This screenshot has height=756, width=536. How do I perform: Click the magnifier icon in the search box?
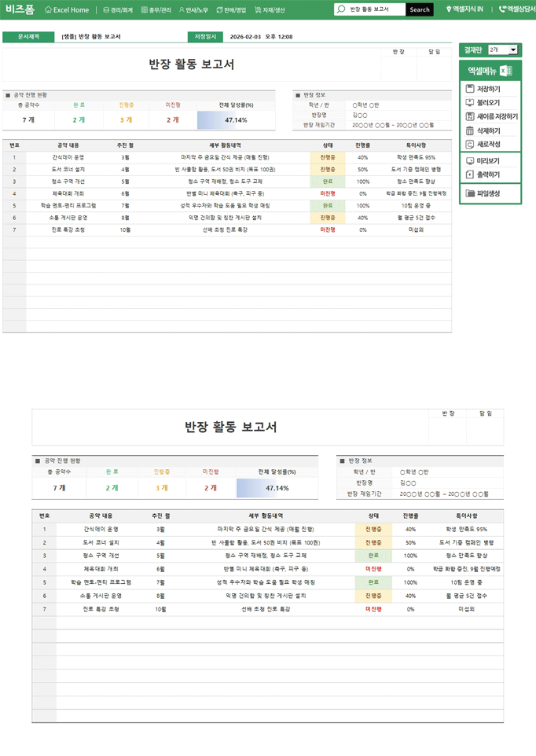pos(341,10)
